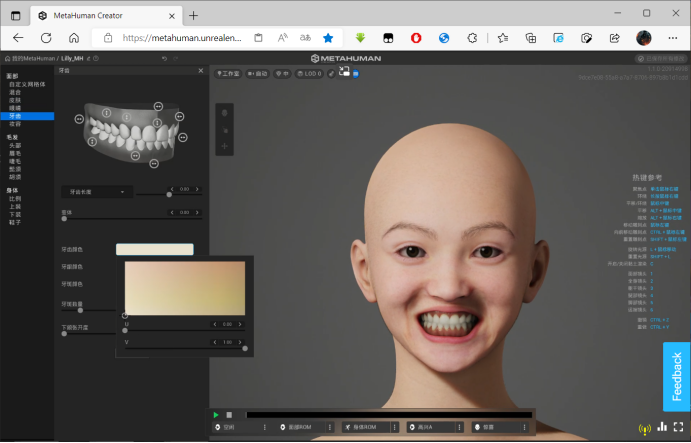This screenshot has height=443, width=691.
Task: Expand the 牙齿长度 dropdown
Action: click(x=97, y=192)
